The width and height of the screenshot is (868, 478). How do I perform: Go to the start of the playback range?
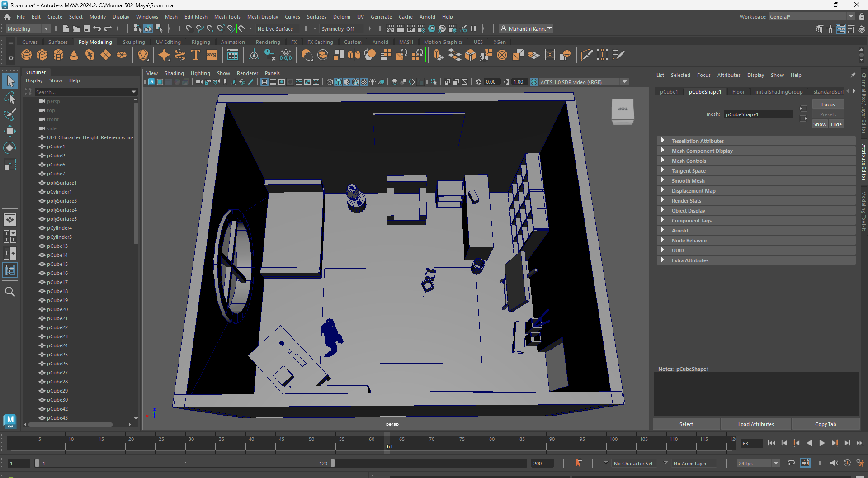(771, 443)
